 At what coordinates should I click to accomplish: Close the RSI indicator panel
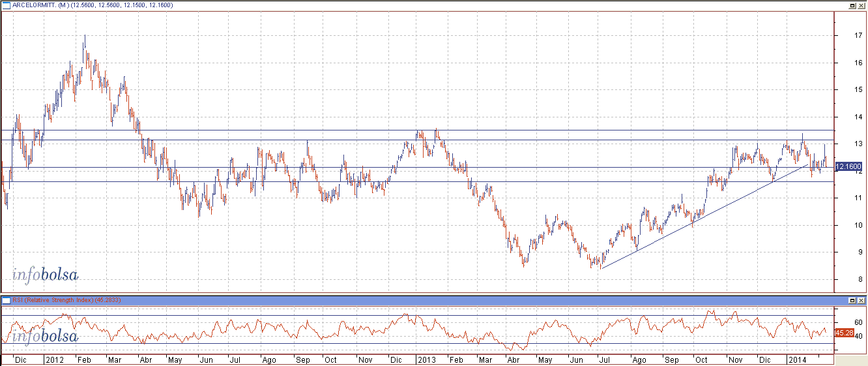point(860,300)
